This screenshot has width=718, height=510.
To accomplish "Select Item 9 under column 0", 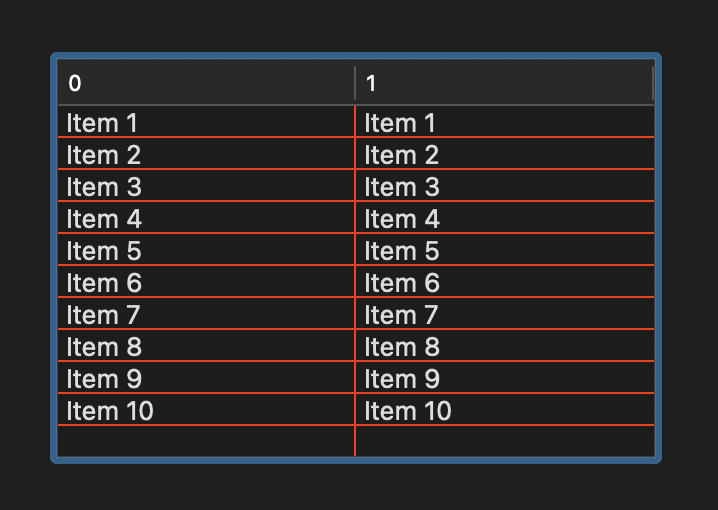I will (x=103, y=379).
